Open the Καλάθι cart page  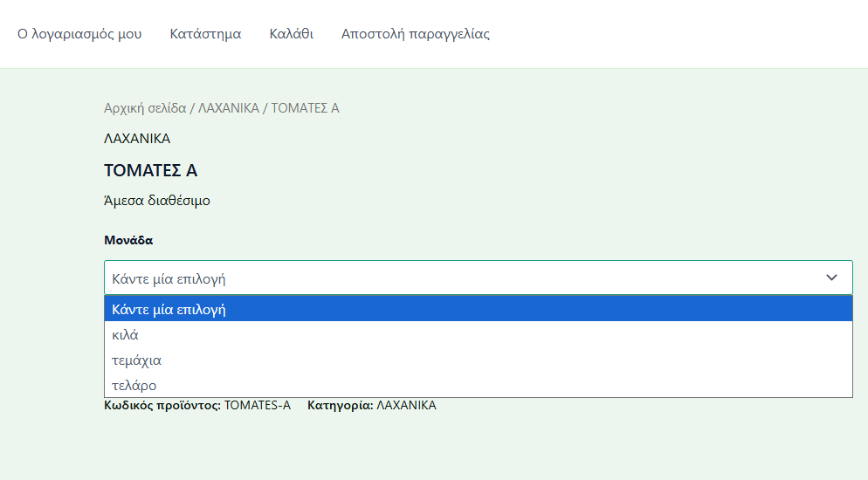tap(291, 34)
